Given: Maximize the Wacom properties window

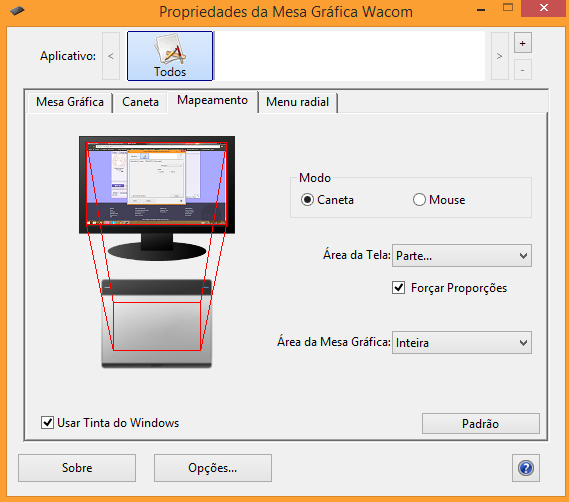Looking at the screenshot, I should point(508,8).
